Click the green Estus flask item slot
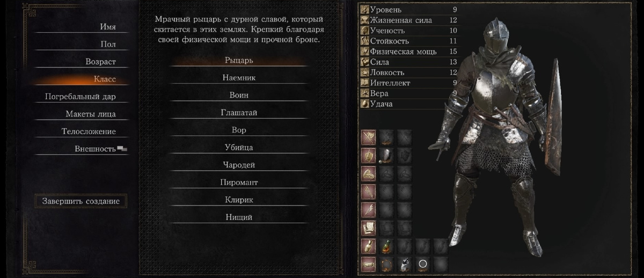This screenshot has height=278, width=644. 387,246
